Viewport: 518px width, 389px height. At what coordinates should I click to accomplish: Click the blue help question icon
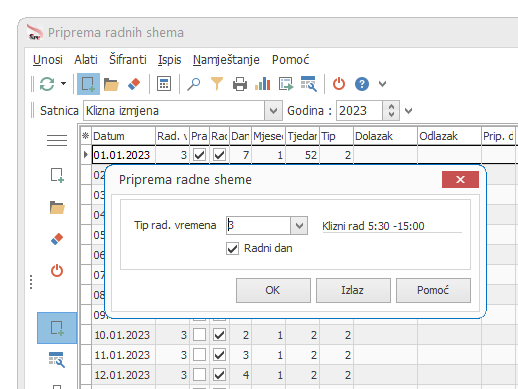point(362,84)
